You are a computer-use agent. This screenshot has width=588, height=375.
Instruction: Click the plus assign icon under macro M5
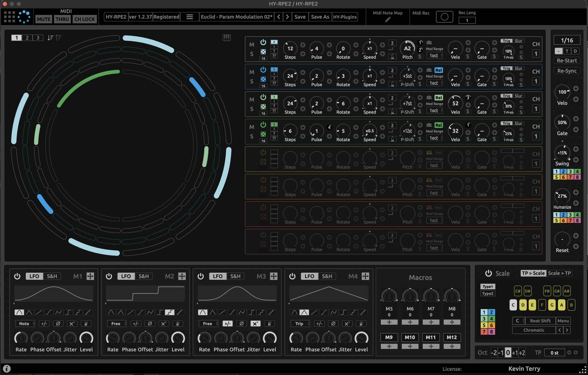(x=389, y=322)
